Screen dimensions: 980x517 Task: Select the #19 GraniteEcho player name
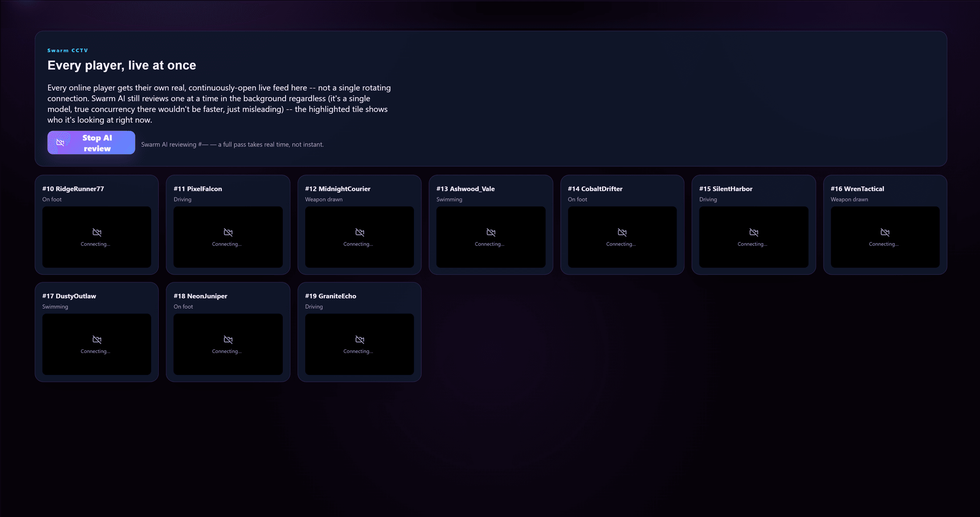point(331,296)
